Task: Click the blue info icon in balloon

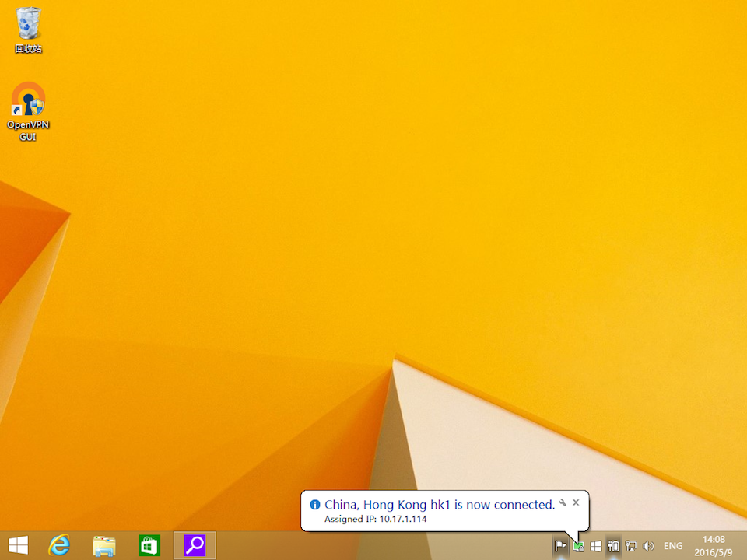Action: click(x=315, y=505)
